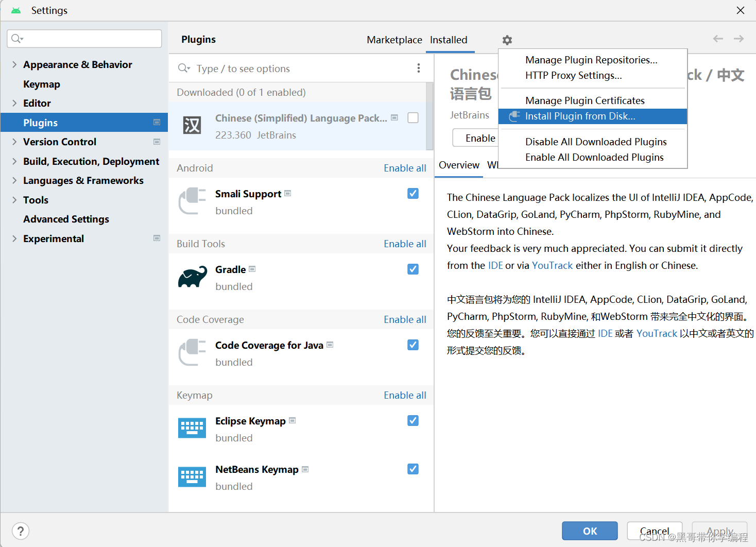756x547 pixels.
Task: Navigate back with the left arrow
Action: (x=718, y=39)
